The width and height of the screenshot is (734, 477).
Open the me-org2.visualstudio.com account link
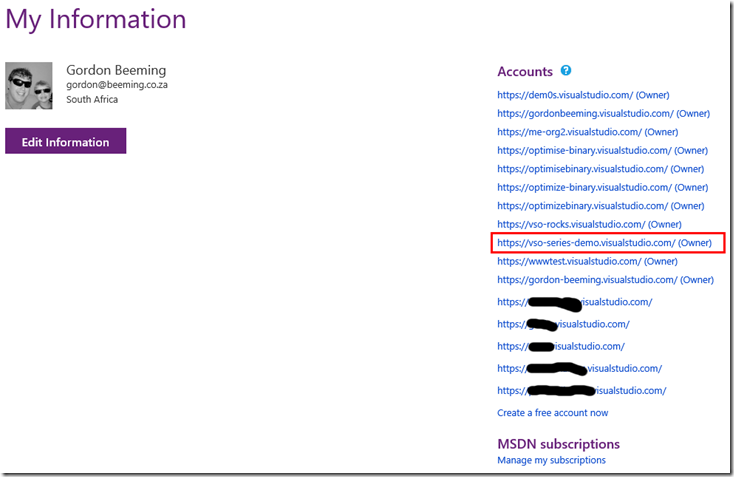click(587, 132)
